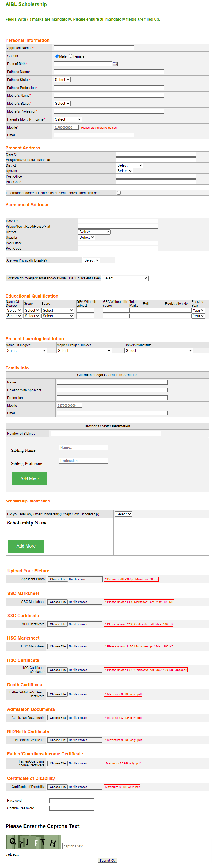Select the Male gender radio button

click(57, 56)
